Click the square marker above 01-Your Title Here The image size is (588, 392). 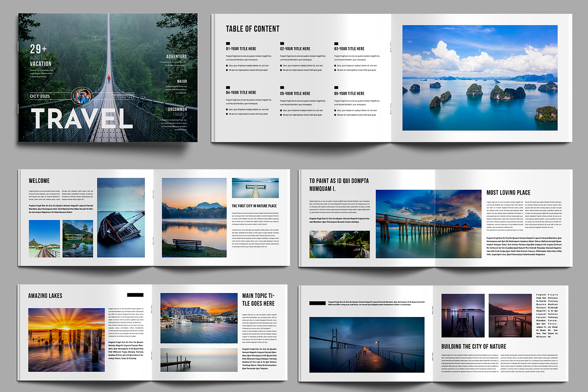point(228,44)
